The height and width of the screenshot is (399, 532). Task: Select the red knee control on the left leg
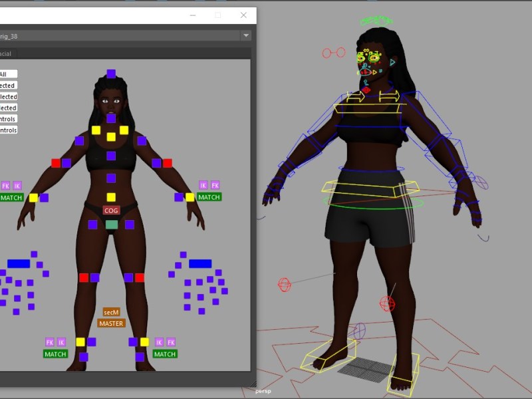pyautogui.click(x=84, y=278)
